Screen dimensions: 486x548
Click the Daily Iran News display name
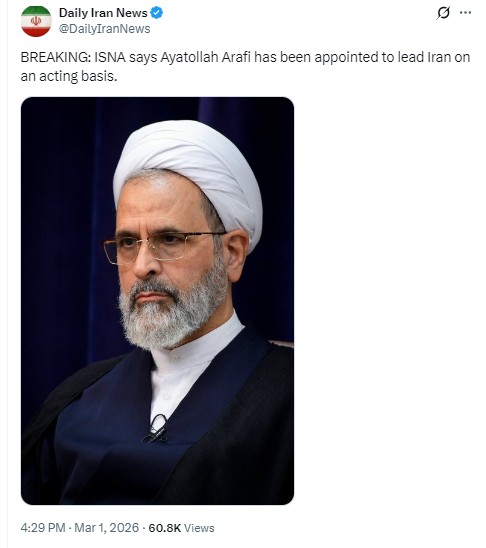point(103,13)
